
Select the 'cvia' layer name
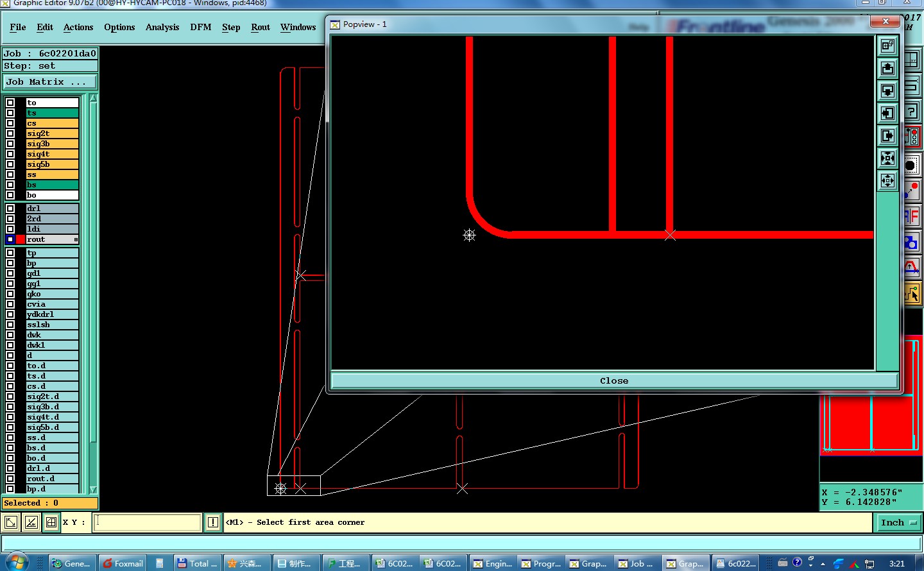tap(52, 304)
